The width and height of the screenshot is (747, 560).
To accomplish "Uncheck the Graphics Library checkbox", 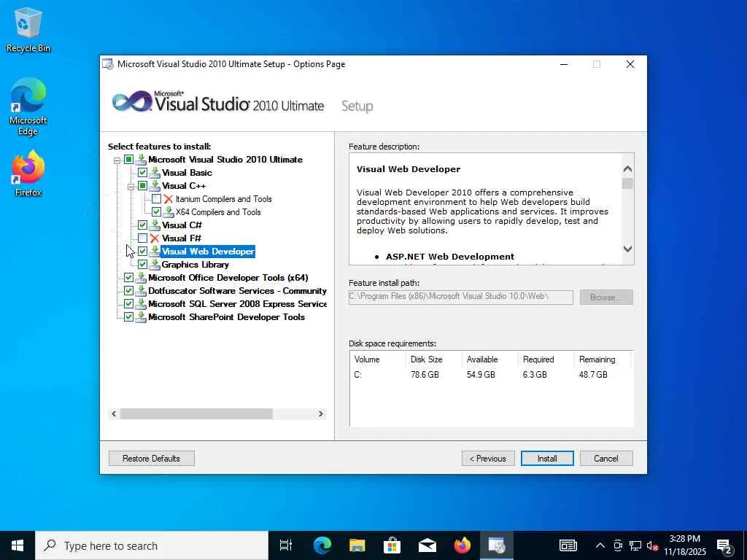I will click(142, 264).
